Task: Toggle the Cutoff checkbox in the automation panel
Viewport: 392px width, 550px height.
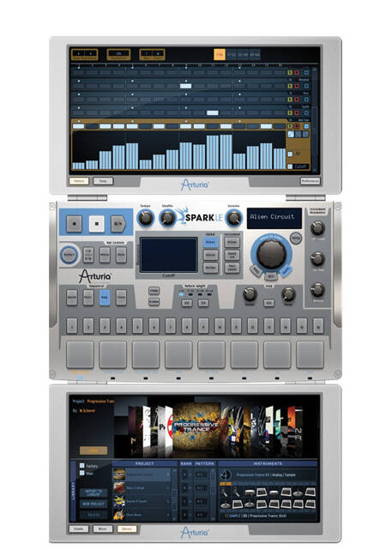Action: pyautogui.click(x=290, y=166)
